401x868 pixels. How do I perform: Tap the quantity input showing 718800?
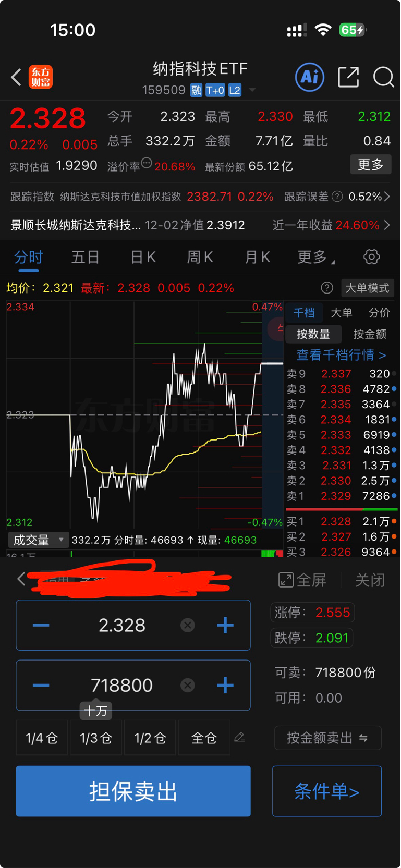122,686
